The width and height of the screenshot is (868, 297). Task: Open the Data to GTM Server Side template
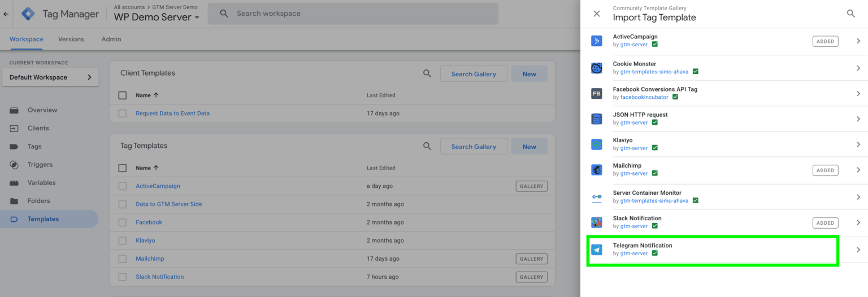(x=168, y=204)
